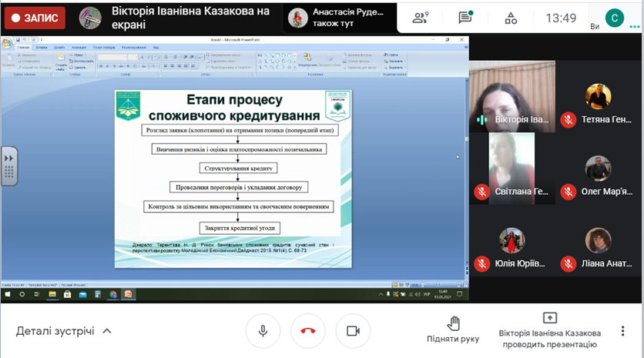Toggle the microphone button

click(x=263, y=331)
